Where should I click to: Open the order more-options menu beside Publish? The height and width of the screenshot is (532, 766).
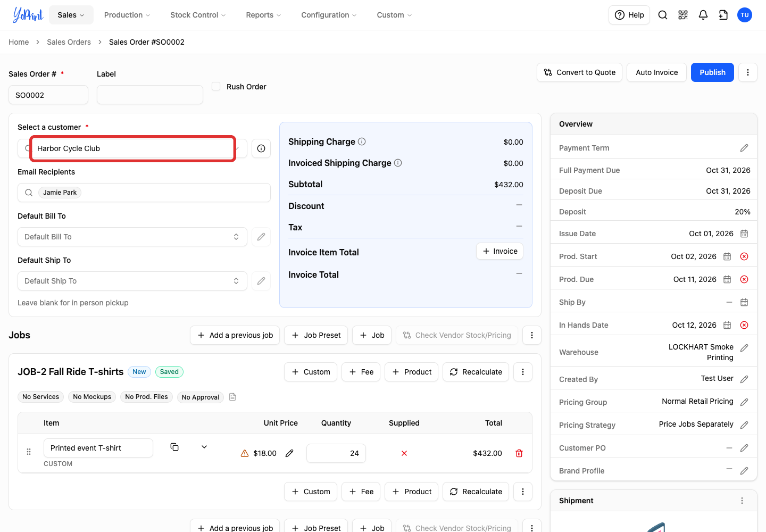pos(748,72)
